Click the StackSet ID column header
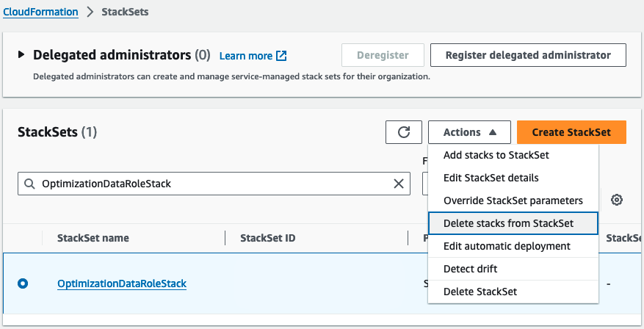Image resolution: width=644 pixels, height=329 pixels. [268, 238]
